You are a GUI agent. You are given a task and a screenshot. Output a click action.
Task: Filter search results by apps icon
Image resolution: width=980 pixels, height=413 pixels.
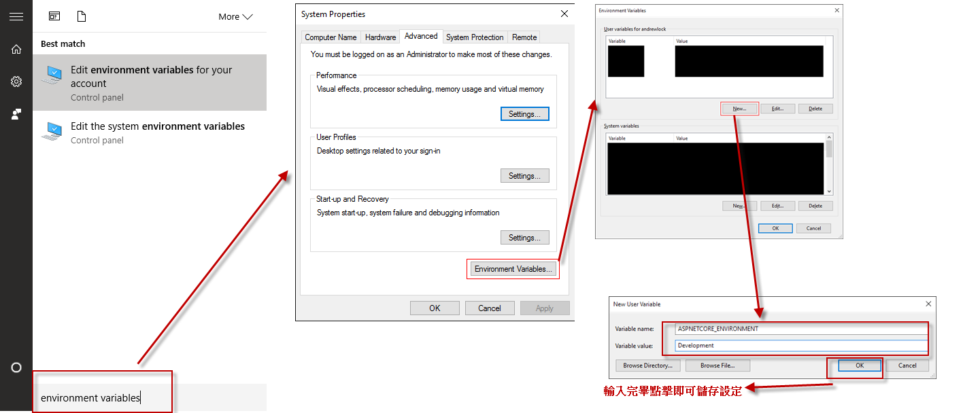point(54,16)
